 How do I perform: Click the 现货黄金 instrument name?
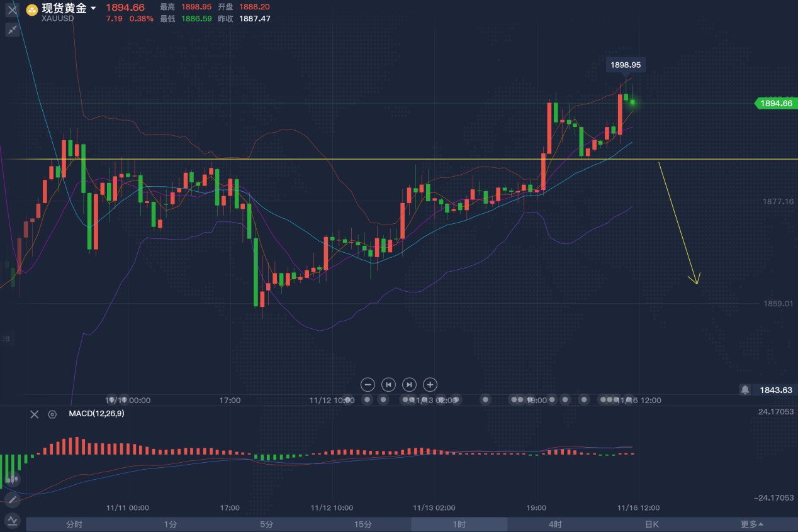[64, 8]
